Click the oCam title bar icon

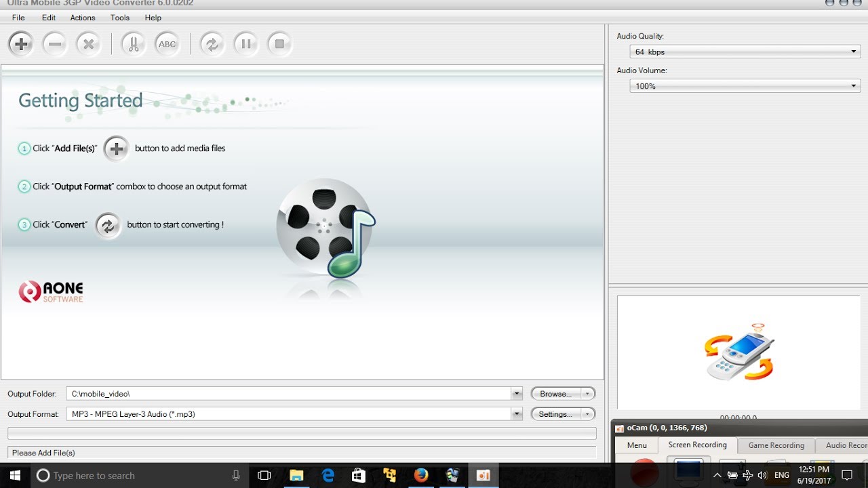click(x=619, y=428)
